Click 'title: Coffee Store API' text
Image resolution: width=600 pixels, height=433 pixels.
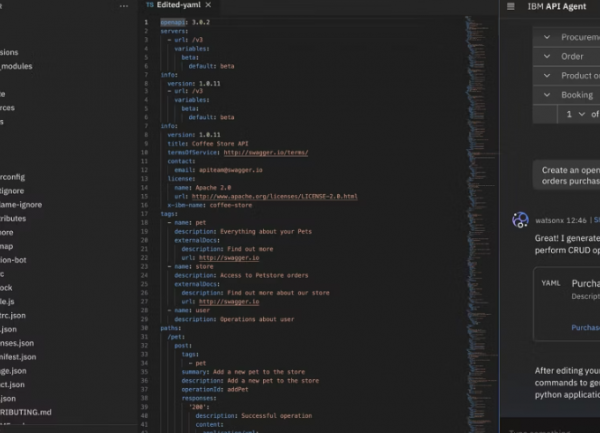coord(208,143)
